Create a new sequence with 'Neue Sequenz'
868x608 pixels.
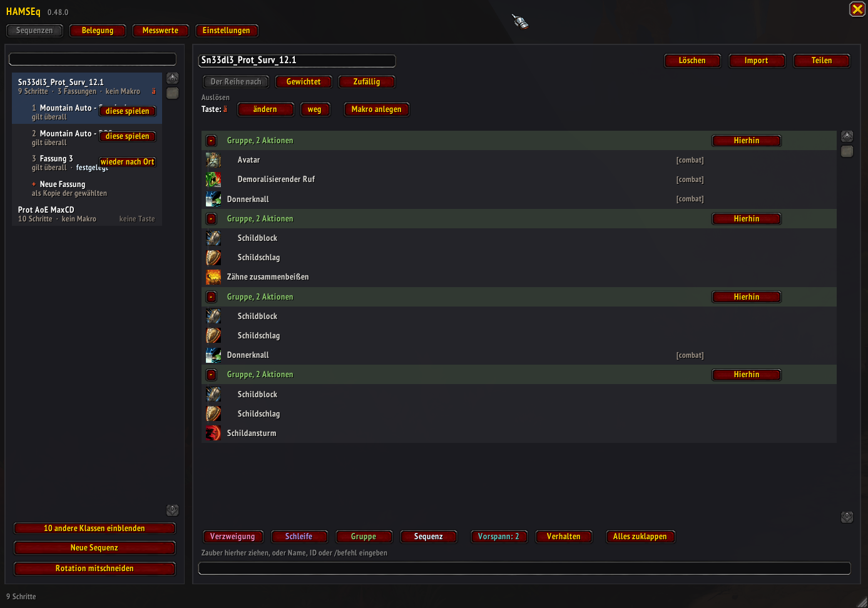coord(94,548)
